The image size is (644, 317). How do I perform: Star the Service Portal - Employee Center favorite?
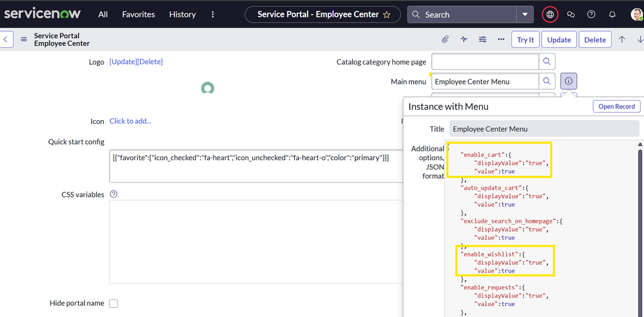coord(387,15)
